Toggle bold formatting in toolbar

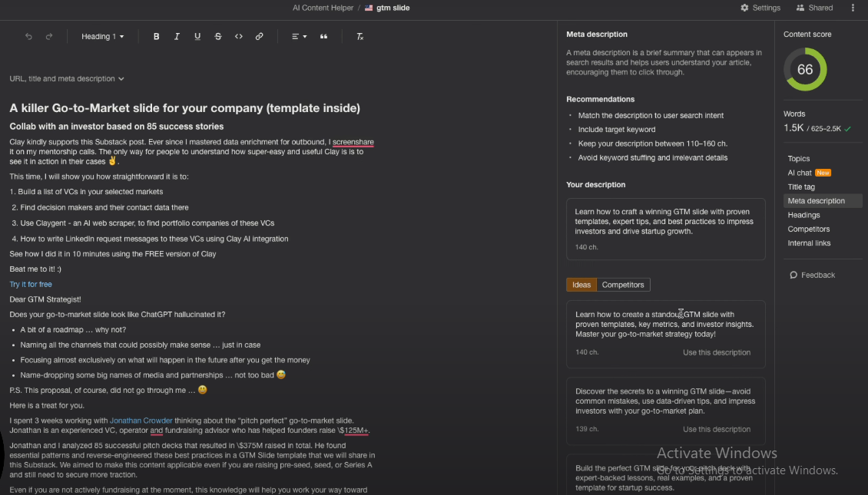coord(157,37)
